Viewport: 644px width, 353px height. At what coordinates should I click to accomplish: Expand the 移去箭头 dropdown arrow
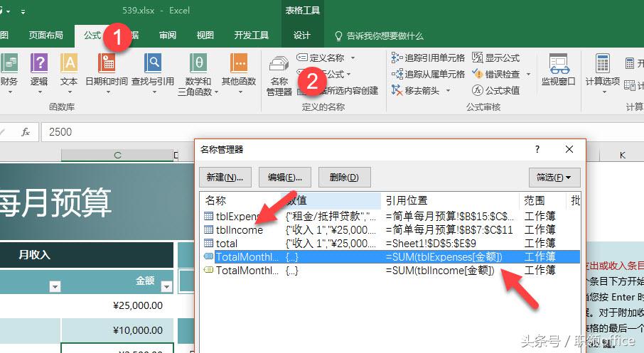tap(448, 90)
